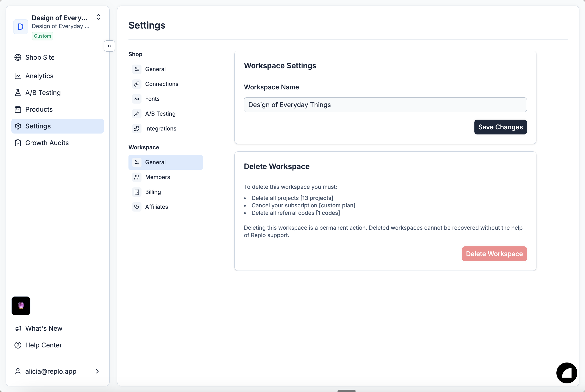Open Analytics via chart icon
This screenshot has width=585, height=392.
pyautogui.click(x=18, y=76)
